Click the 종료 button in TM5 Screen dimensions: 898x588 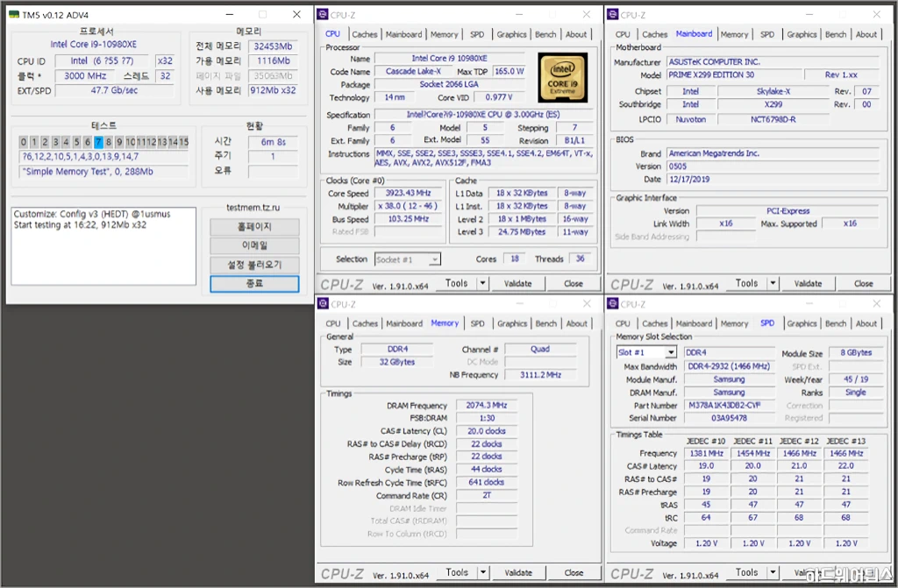pos(254,284)
